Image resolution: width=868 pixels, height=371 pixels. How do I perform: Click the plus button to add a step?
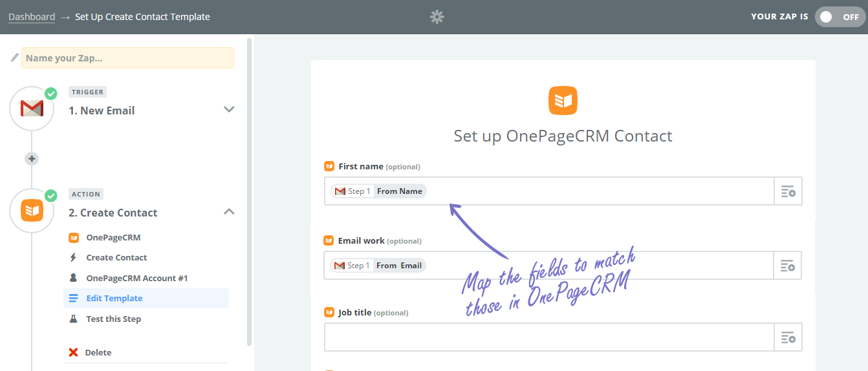(x=32, y=158)
